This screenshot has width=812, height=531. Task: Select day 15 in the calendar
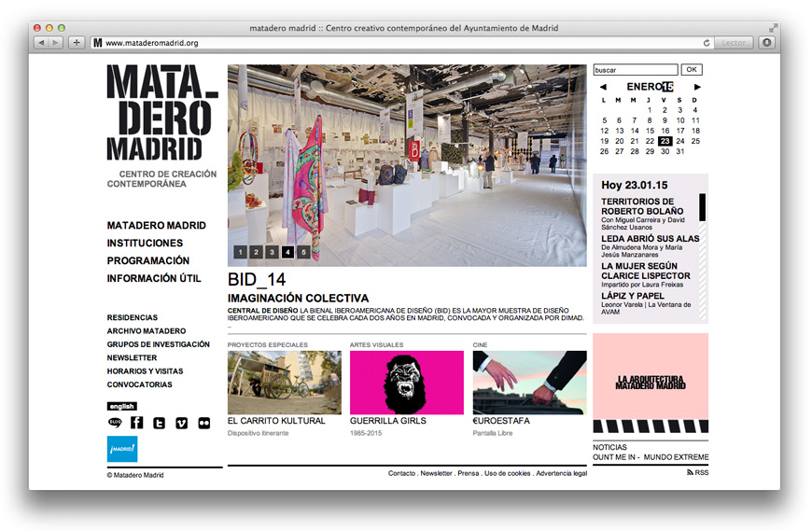[650, 131]
